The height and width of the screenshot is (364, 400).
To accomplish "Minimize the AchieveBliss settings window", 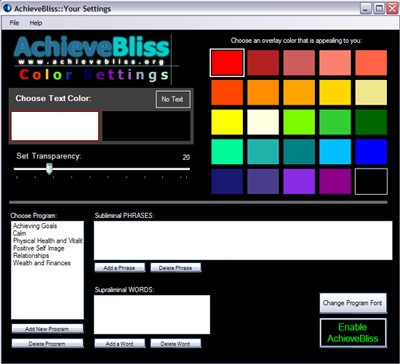I will (x=366, y=8).
